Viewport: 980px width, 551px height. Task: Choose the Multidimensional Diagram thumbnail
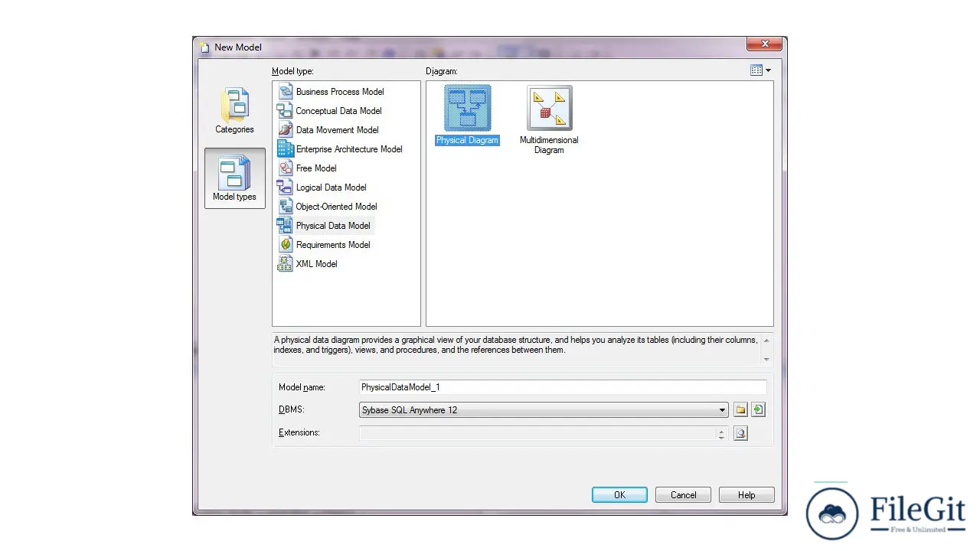pyautogui.click(x=549, y=108)
